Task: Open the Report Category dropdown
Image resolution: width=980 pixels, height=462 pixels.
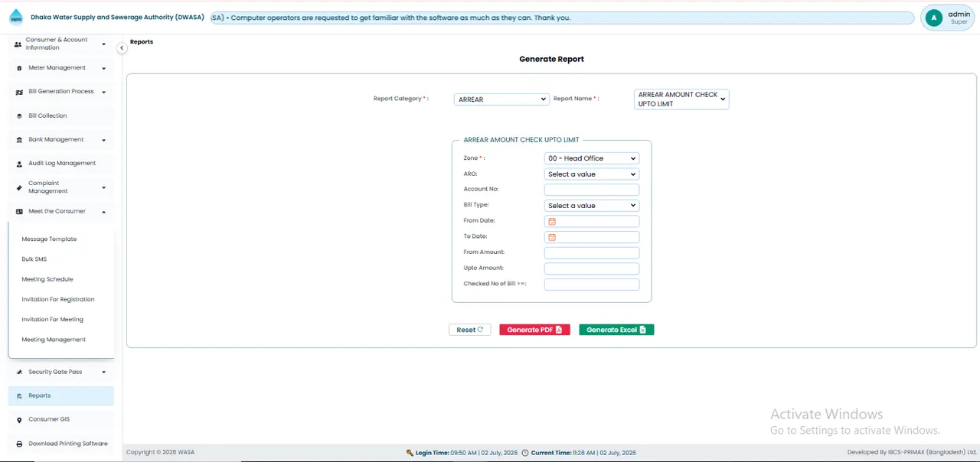Action: click(501, 99)
